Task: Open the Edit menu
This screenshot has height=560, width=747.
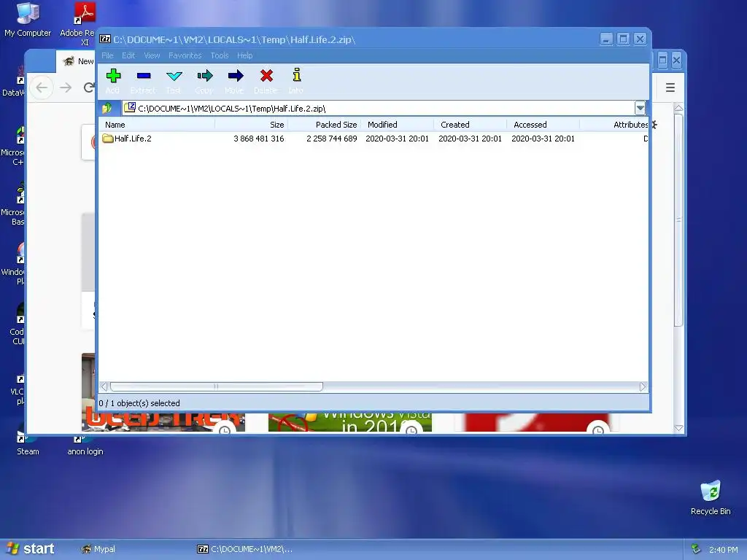Action: [128, 55]
